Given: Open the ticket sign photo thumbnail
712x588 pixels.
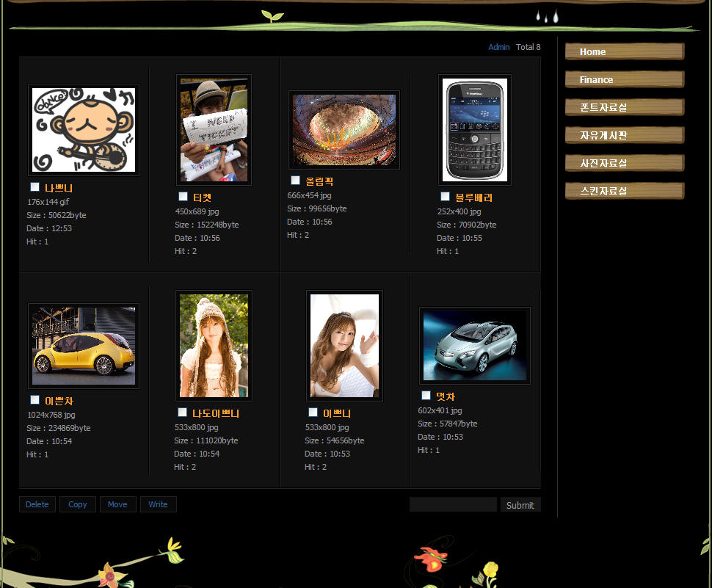Looking at the screenshot, I should click(x=214, y=130).
